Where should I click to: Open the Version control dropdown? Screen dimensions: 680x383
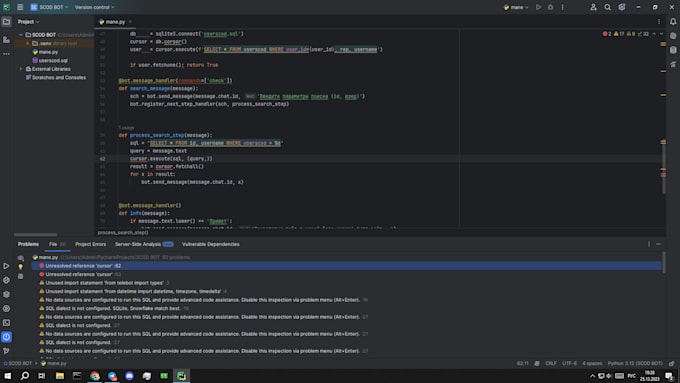[94, 7]
